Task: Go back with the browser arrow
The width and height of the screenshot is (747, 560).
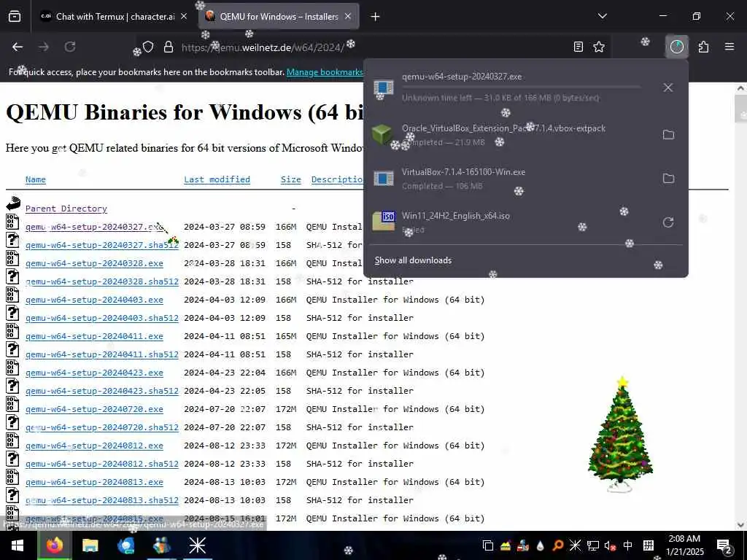Action: tap(18, 47)
